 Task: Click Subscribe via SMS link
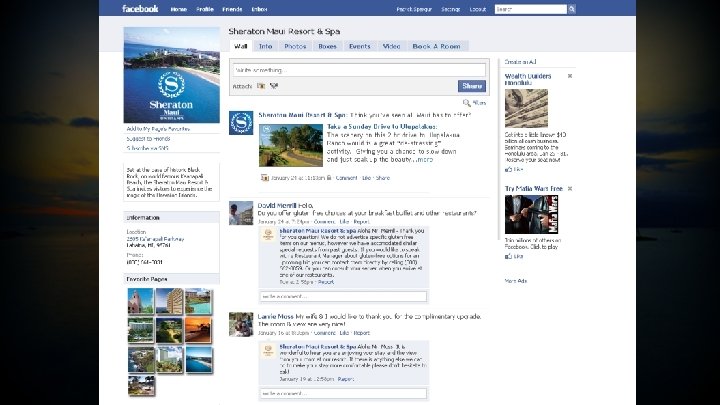tap(147, 148)
